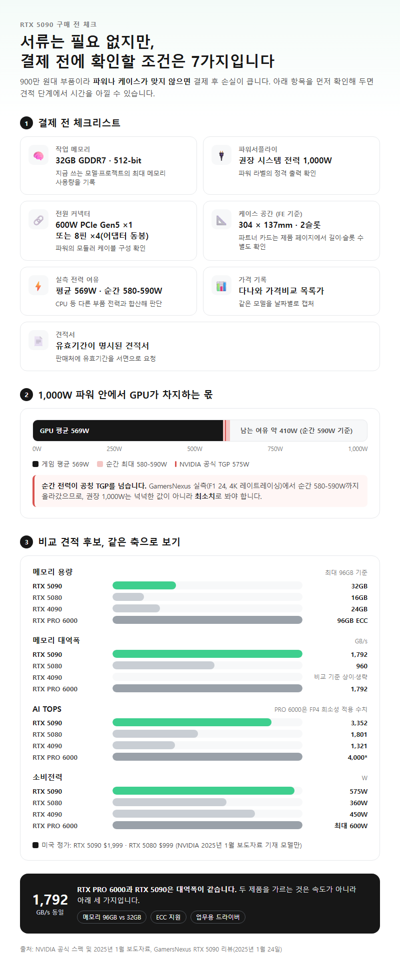Click the power plug icon for 파워서플라이
The width and height of the screenshot is (400, 980).
pos(221,155)
